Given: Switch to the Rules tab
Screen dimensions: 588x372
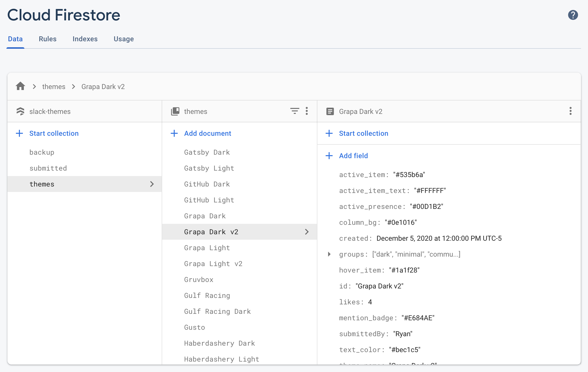Looking at the screenshot, I should coord(48,39).
